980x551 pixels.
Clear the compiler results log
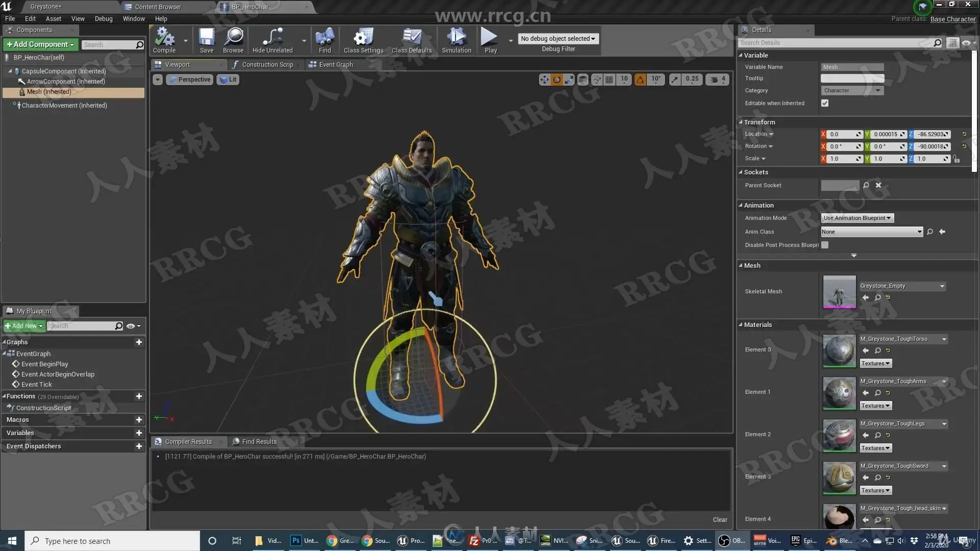pyautogui.click(x=720, y=519)
